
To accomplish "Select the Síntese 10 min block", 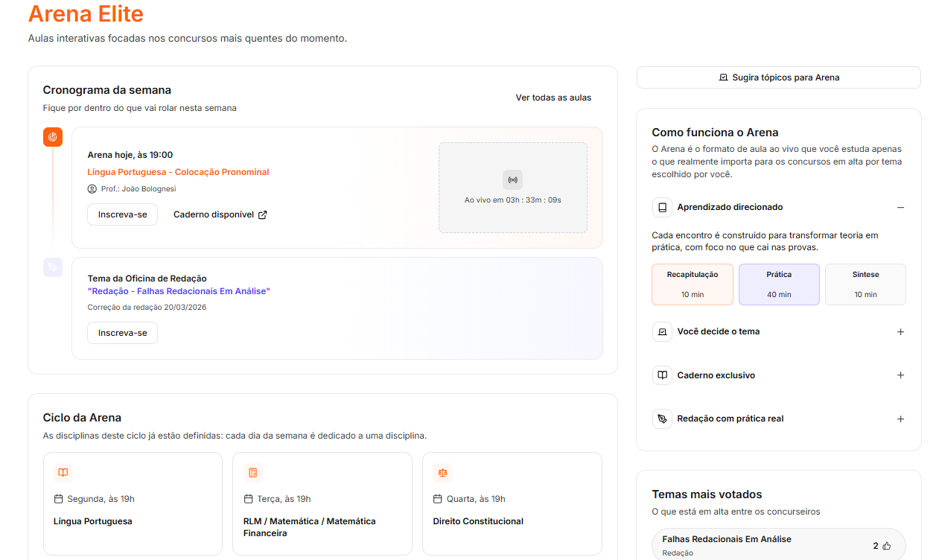I will click(865, 284).
